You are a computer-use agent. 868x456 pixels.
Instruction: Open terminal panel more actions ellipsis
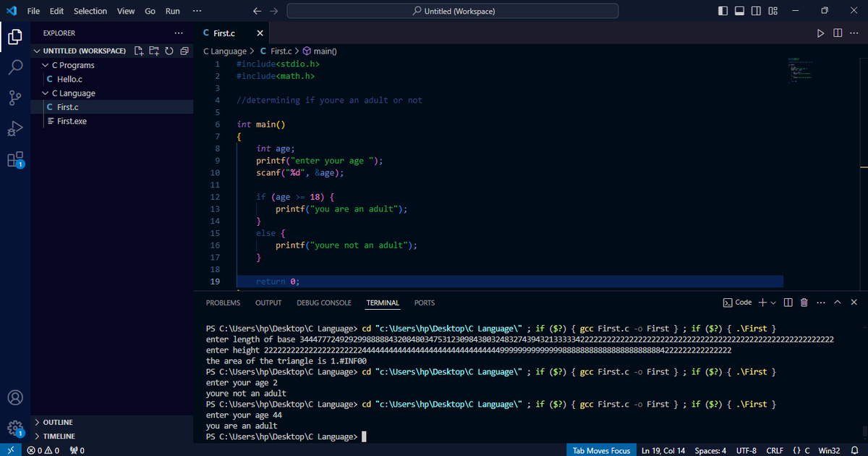pos(820,303)
